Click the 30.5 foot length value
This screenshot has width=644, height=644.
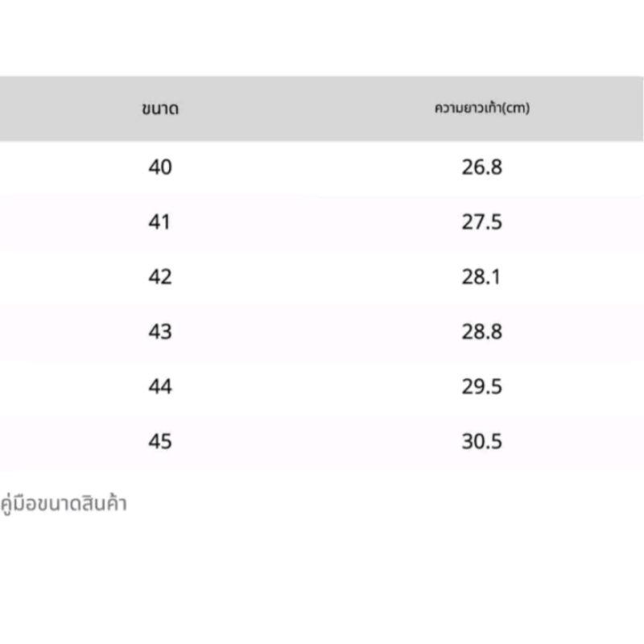[x=482, y=441]
